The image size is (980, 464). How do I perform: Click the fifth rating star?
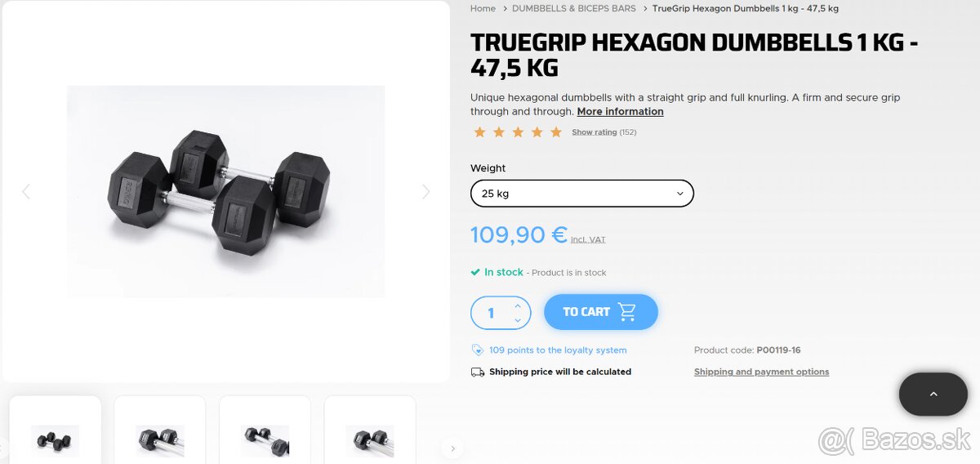[556, 132]
